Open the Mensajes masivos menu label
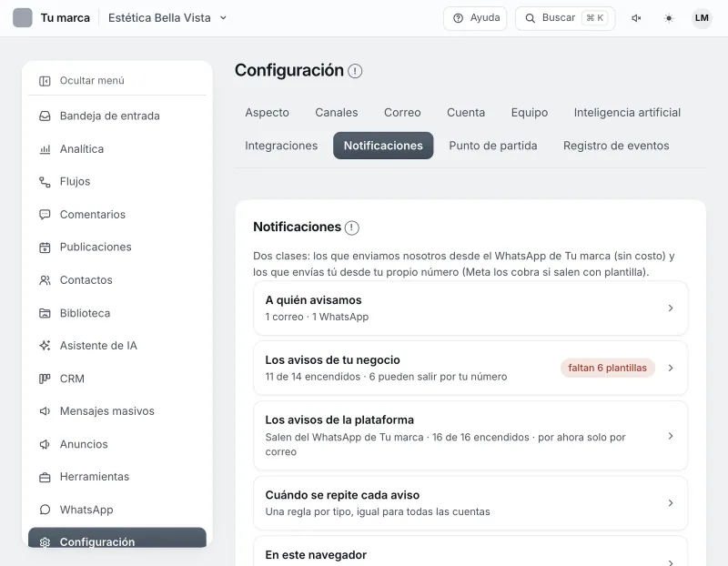The width and height of the screenshot is (728, 566). 106,411
